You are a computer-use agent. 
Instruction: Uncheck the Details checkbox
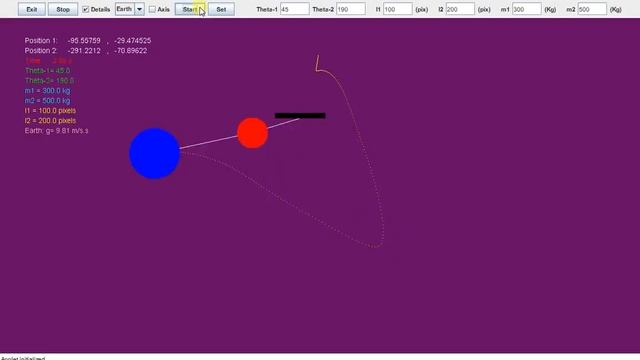tap(85, 9)
